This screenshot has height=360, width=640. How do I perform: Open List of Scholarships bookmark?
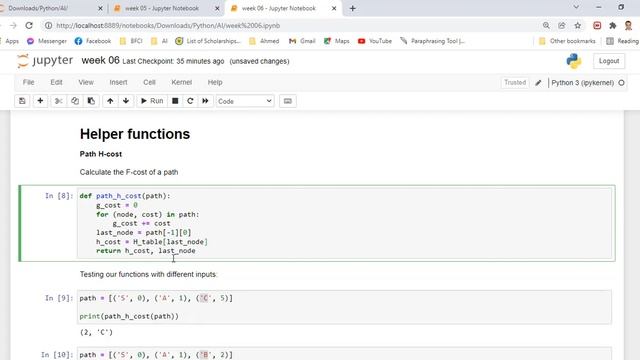click(x=208, y=41)
